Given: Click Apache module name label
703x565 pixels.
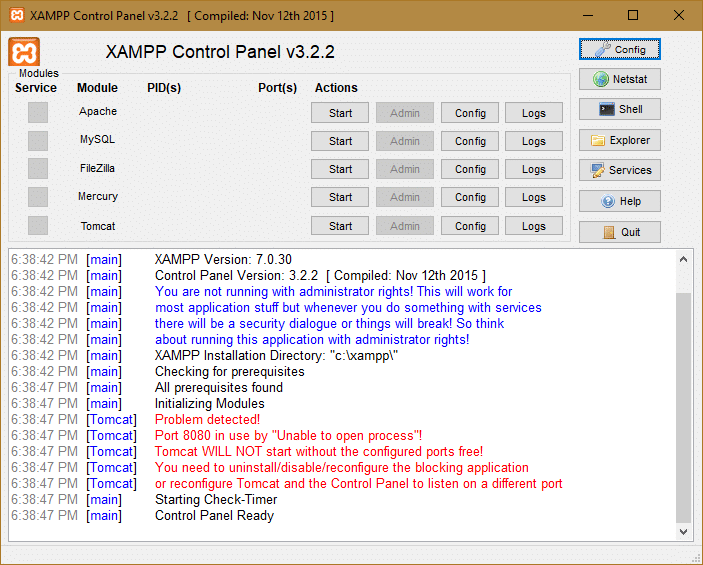Looking at the screenshot, I should coord(98,111).
